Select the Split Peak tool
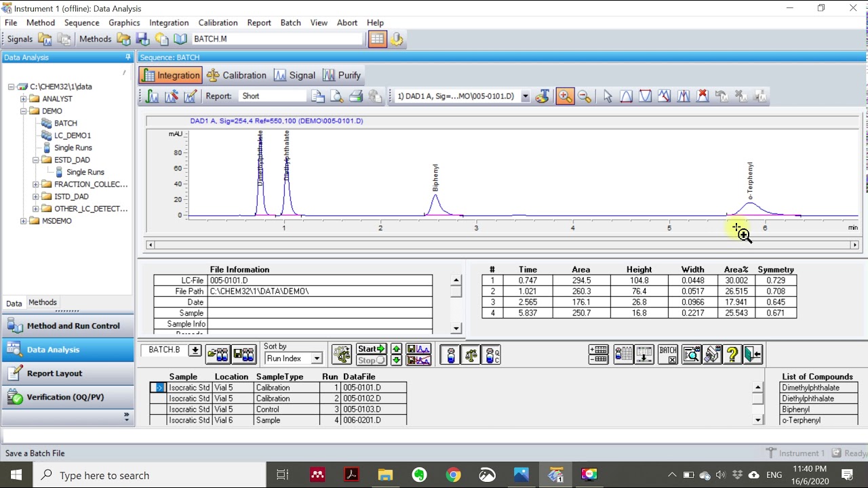The height and width of the screenshot is (488, 868). tap(684, 96)
